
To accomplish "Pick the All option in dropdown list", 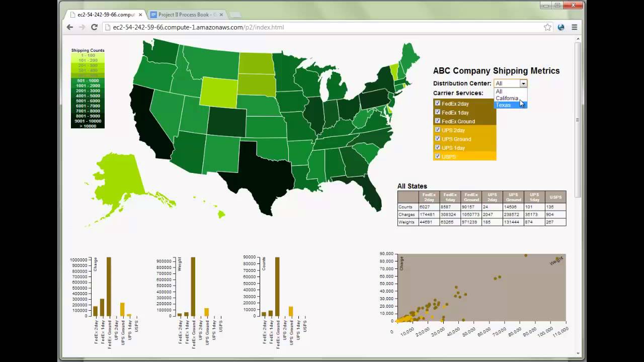I will point(511,92).
